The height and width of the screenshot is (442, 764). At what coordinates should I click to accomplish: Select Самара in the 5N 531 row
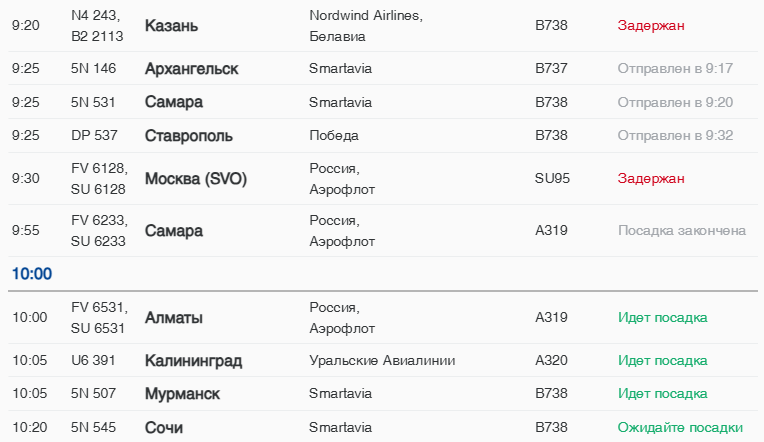[174, 102]
